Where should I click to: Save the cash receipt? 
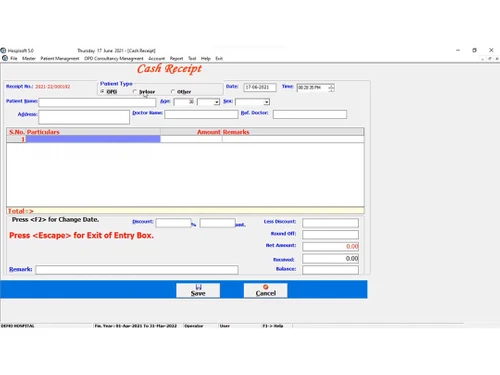pos(198,290)
